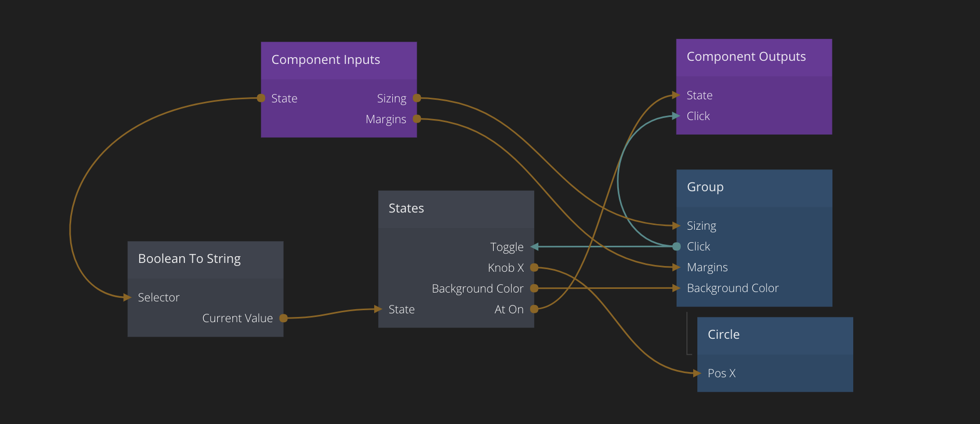Select the States node header
Screen dimensions: 980x424
pos(456,209)
